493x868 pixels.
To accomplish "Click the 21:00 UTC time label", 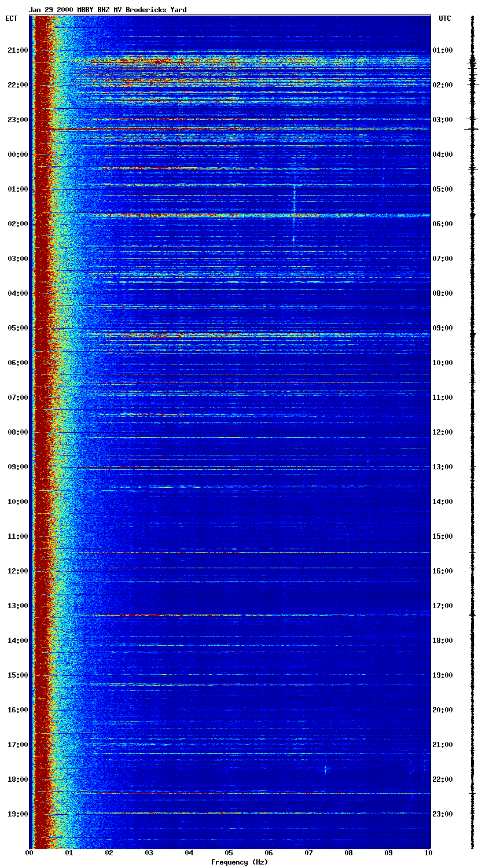I will coord(443,745).
